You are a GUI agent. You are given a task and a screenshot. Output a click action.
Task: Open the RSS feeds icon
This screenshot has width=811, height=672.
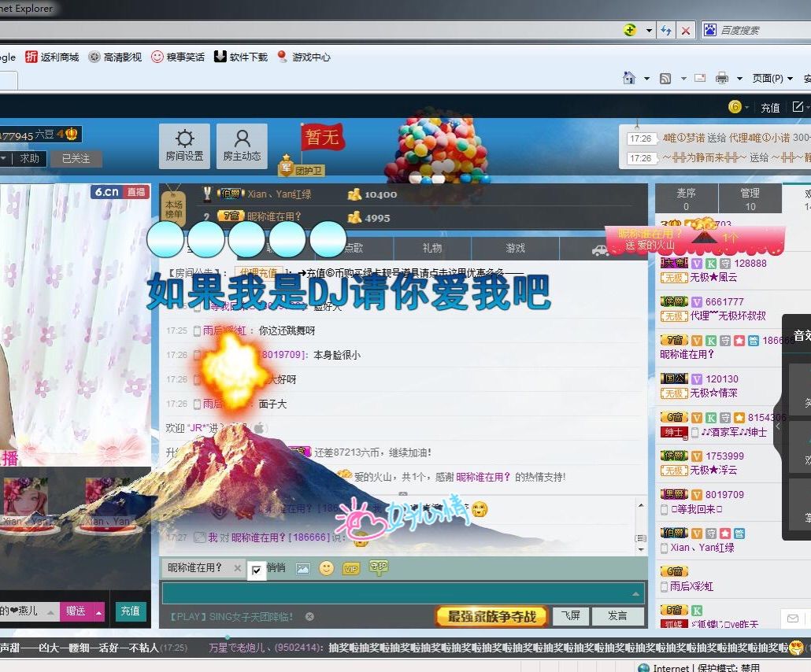click(x=665, y=79)
